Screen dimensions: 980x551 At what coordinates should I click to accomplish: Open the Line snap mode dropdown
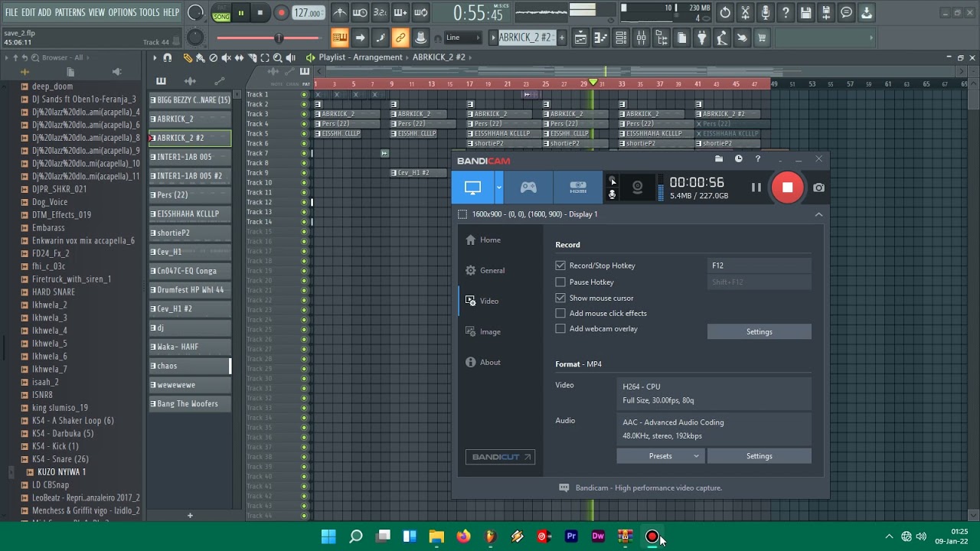point(462,37)
